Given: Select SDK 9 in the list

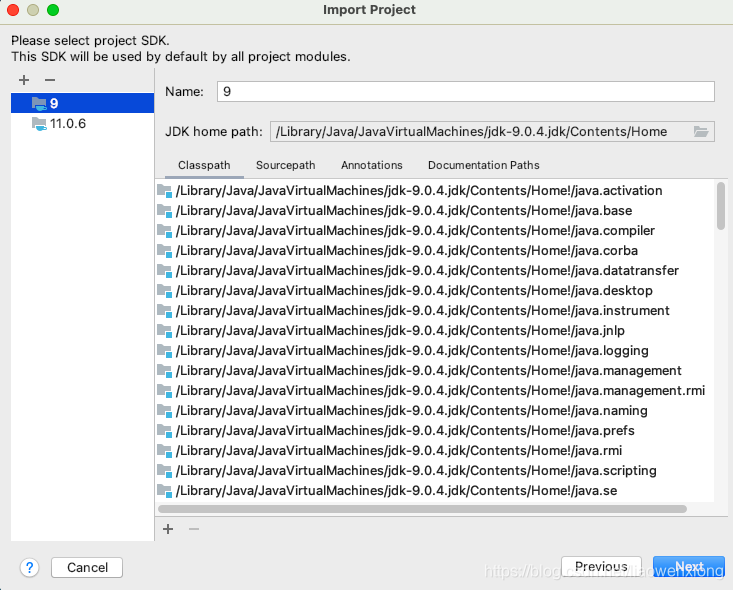Looking at the screenshot, I should click(82, 103).
